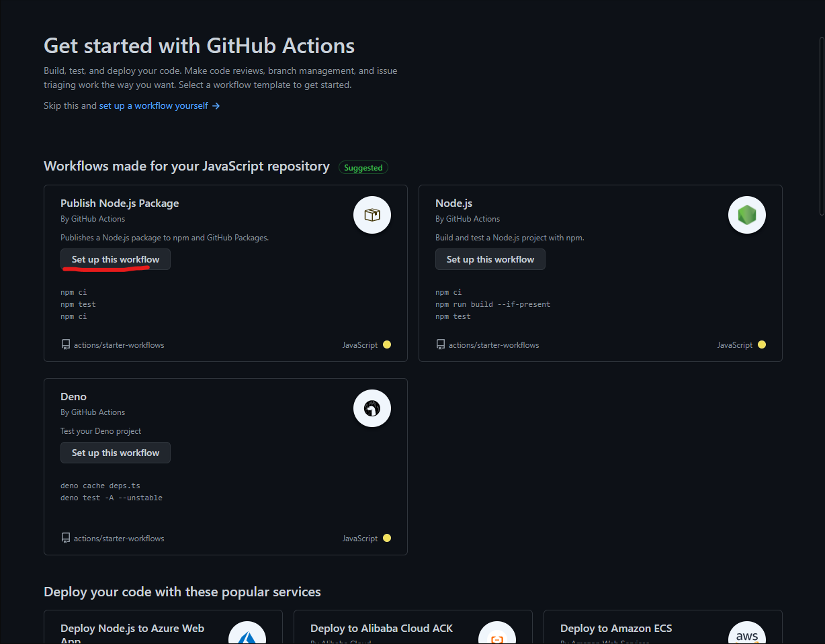825x644 pixels.
Task: Click the page vertical scrollbar thumb
Action: (820, 125)
